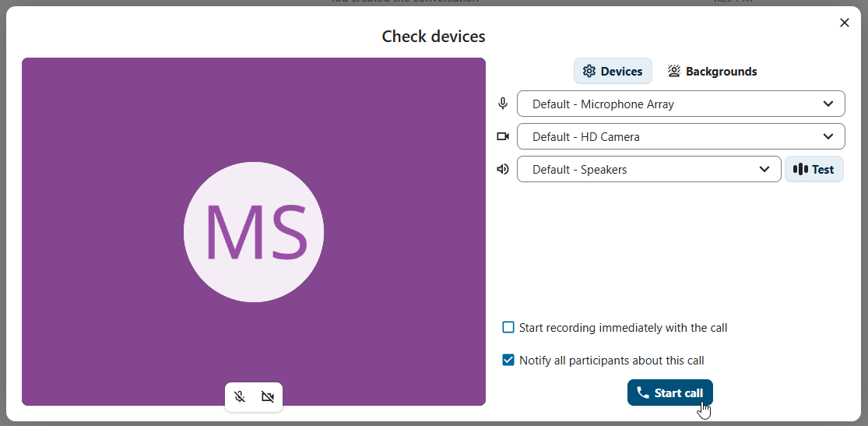Close the Check devices dialog
The image size is (868, 426).
point(845,23)
